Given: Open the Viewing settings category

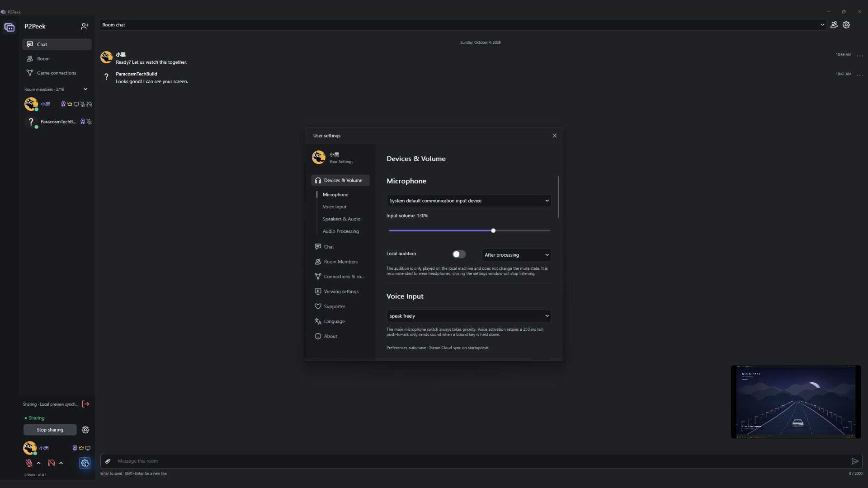Looking at the screenshot, I should pyautogui.click(x=340, y=291).
